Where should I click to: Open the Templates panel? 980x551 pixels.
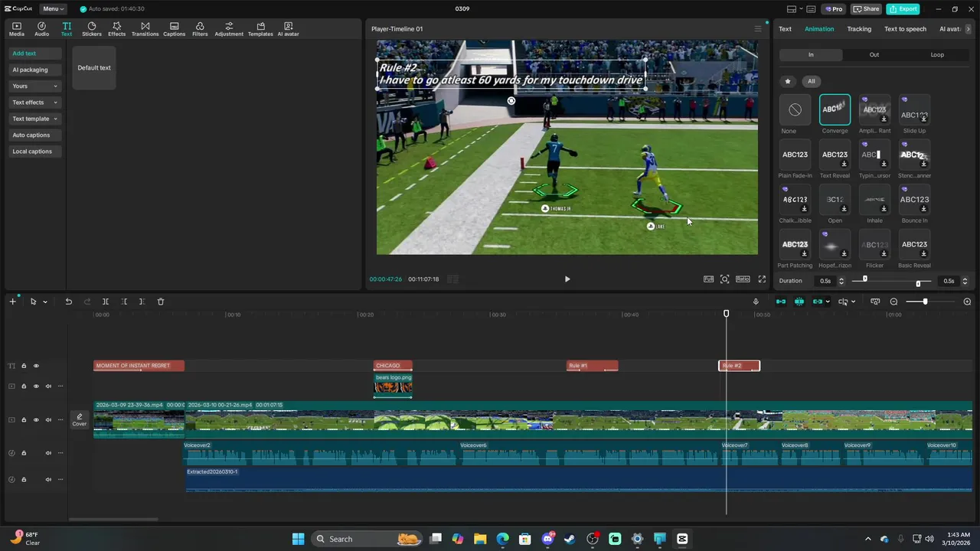coord(260,29)
